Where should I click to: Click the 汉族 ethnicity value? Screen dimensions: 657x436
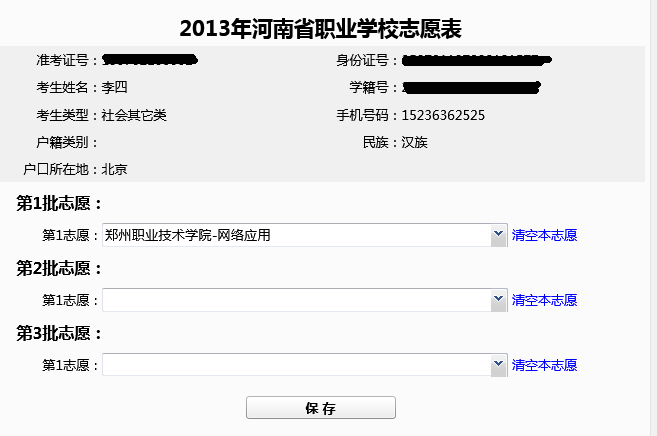tap(415, 142)
